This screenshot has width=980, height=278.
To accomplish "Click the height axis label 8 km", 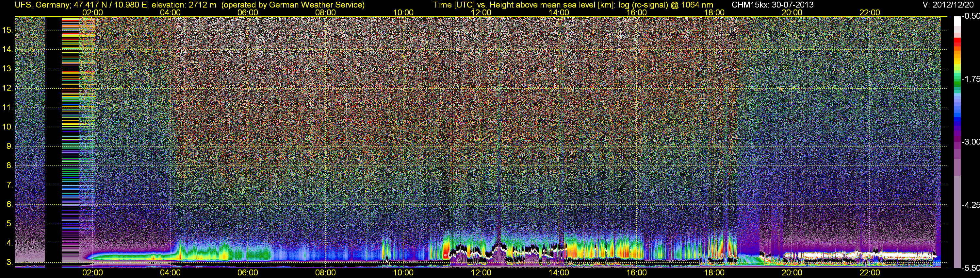I will [x=9, y=166].
